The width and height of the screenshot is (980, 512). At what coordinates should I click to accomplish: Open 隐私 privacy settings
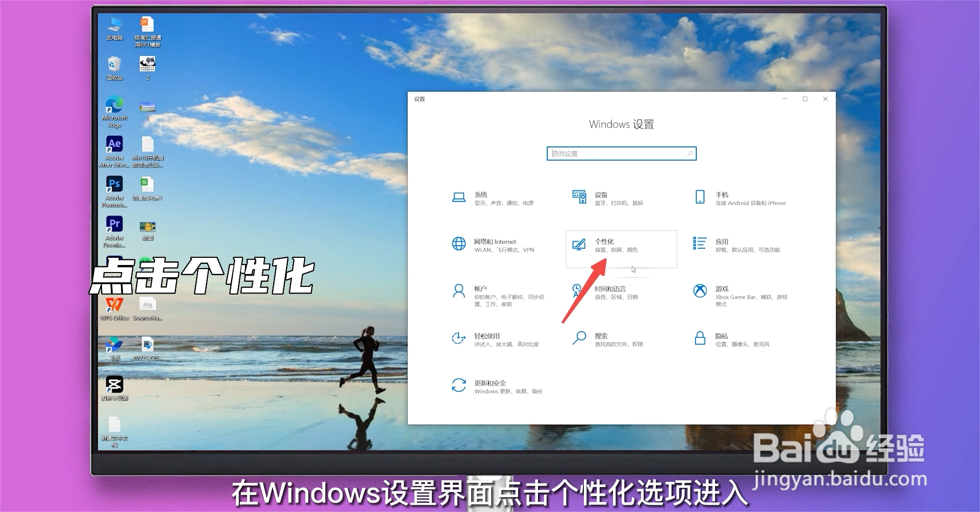pyautogui.click(x=731, y=339)
